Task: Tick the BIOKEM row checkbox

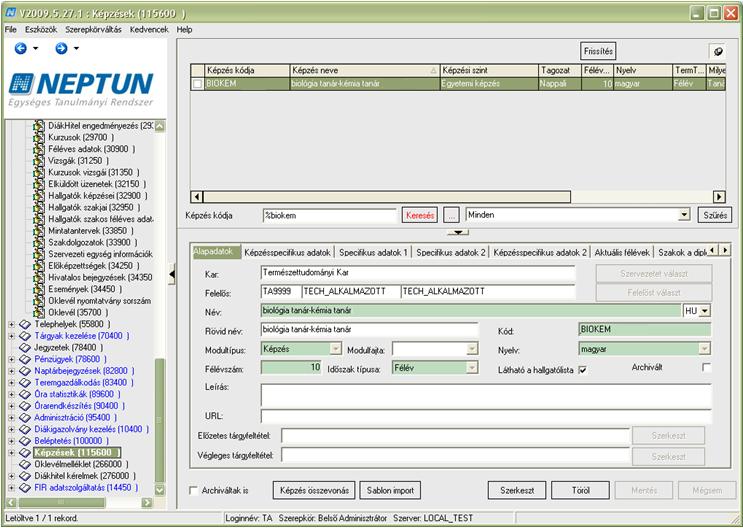Action: [x=197, y=84]
